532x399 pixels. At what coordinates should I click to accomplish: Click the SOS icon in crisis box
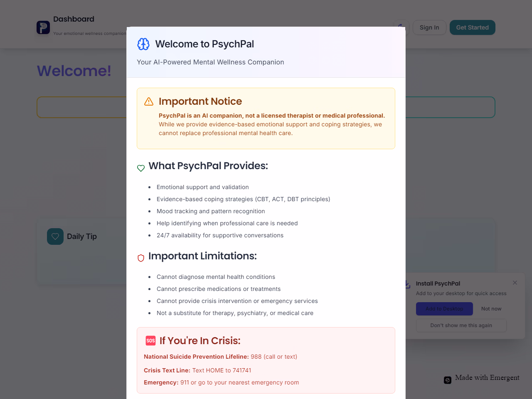(150, 341)
